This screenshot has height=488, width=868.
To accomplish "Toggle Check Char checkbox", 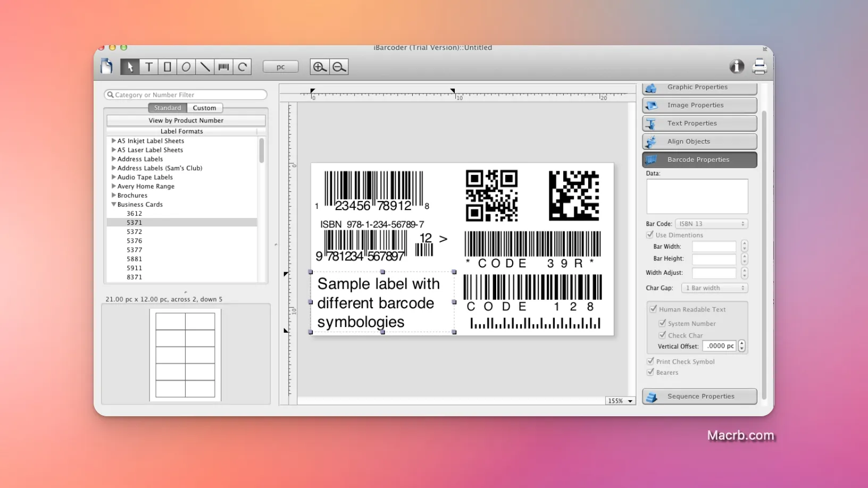I will [662, 335].
